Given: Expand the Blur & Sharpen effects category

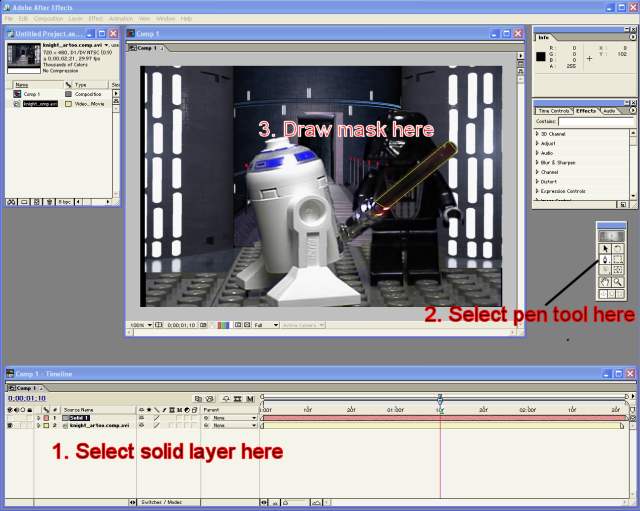Looking at the screenshot, I should click(538, 162).
